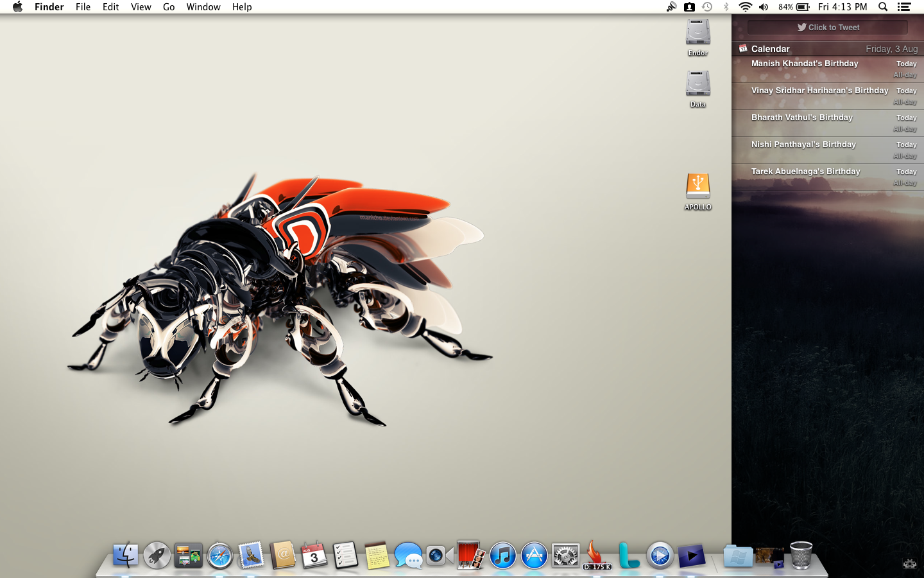Open Mission Control in the Dock
Screen dimensions: 924x578
coord(189,556)
